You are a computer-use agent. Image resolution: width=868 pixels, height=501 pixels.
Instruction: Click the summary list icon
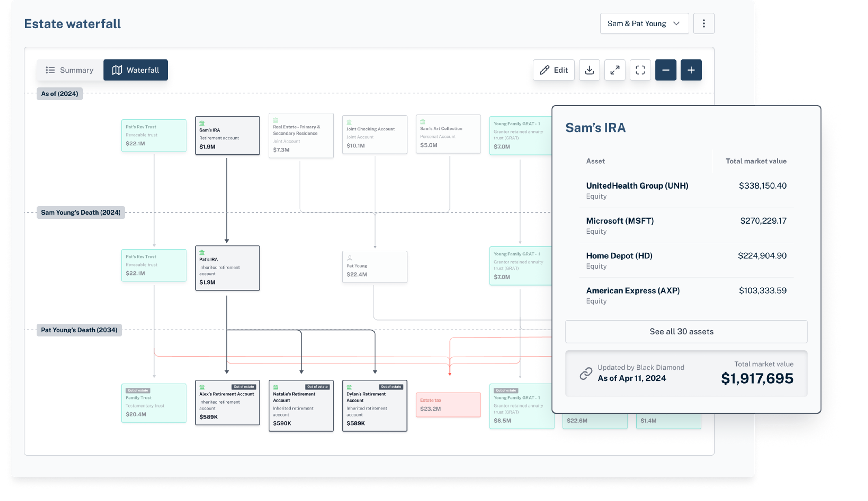coord(51,70)
